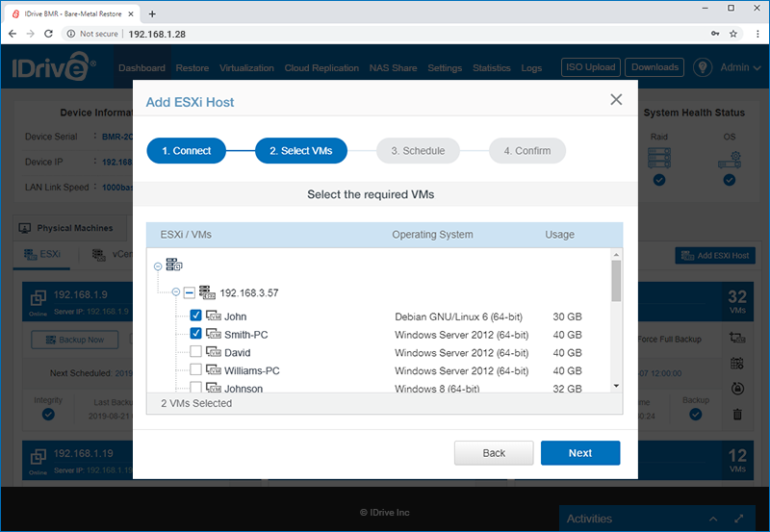Click the lock refresh icon for 192.168.1.9
The height and width of the screenshot is (532, 770).
[737, 389]
